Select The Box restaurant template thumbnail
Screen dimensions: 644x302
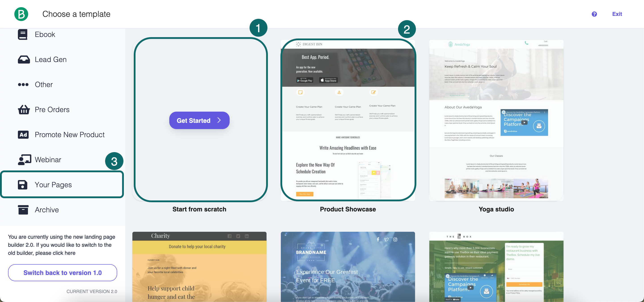[x=496, y=266]
